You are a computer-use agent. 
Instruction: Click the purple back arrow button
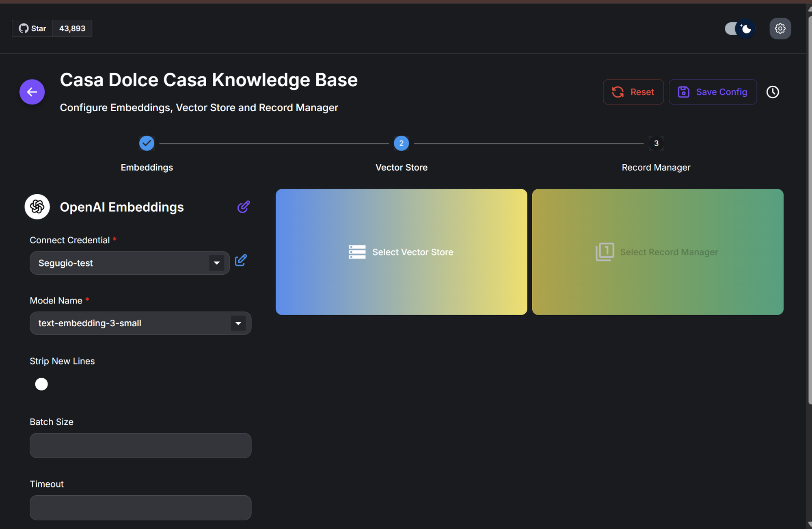tap(32, 92)
